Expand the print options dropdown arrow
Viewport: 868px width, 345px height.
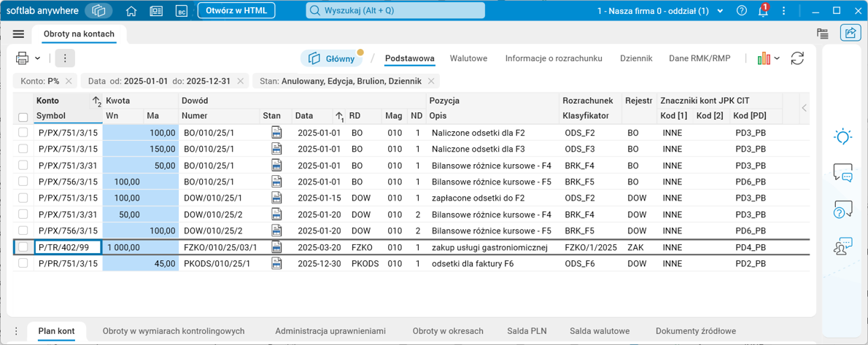pyautogui.click(x=38, y=58)
